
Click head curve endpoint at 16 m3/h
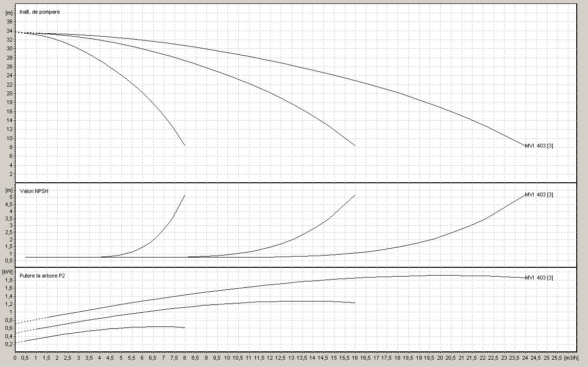355,145
